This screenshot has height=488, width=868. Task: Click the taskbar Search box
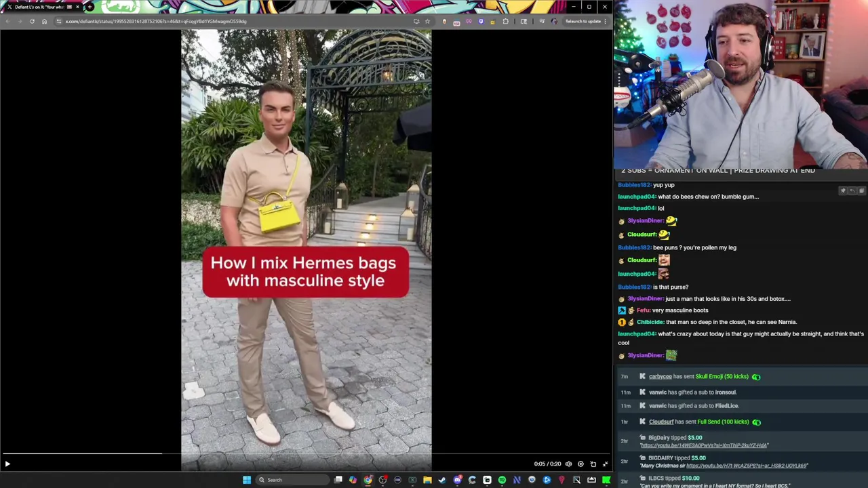[291, 480]
